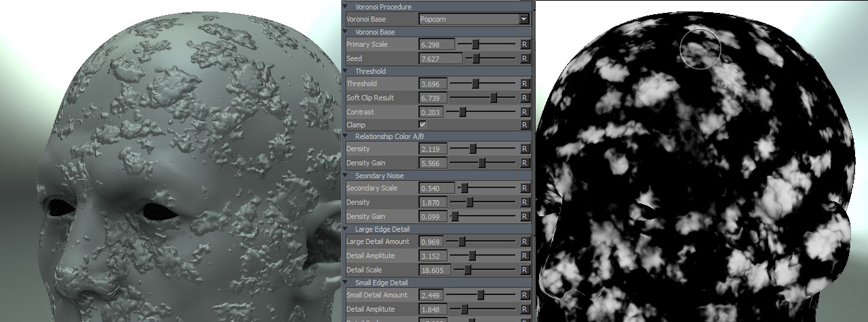Collapse the Threshold section
The image size is (868, 322).
pyautogui.click(x=349, y=71)
